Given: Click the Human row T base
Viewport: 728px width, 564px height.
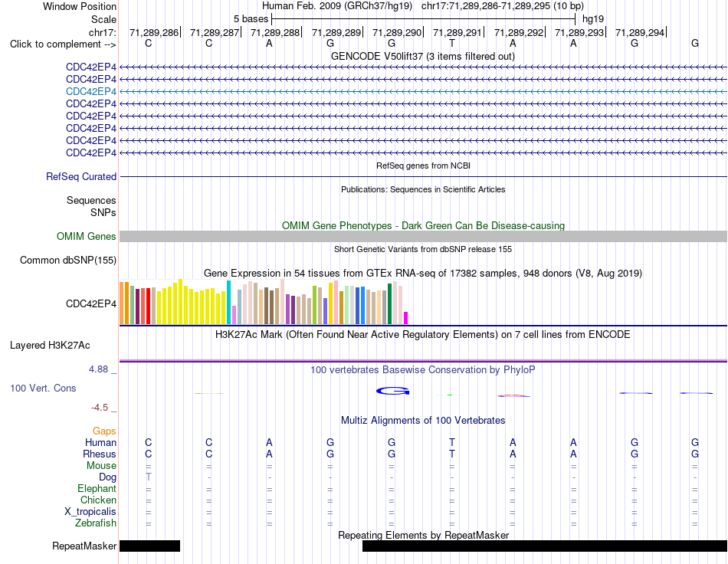Looking at the screenshot, I should (x=452, y=442).
